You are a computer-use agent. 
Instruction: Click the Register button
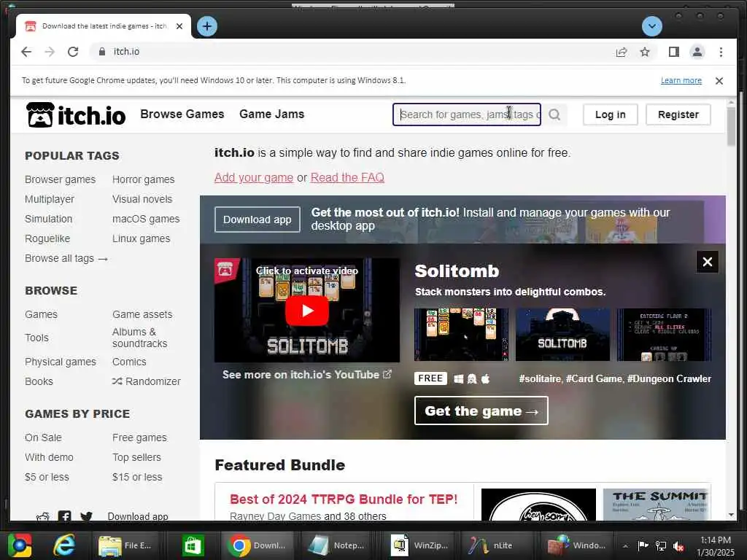pyautogui.click(x=678, y=114)
